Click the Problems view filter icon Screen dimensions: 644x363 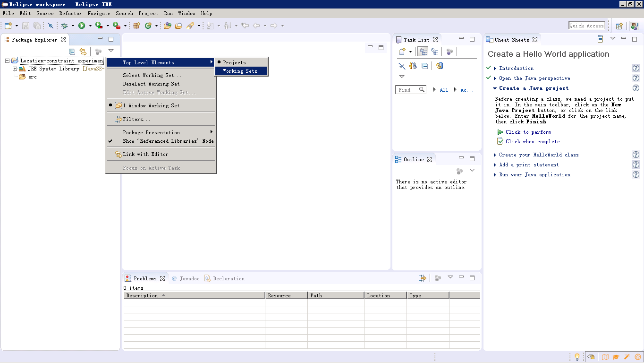point(423,278)
